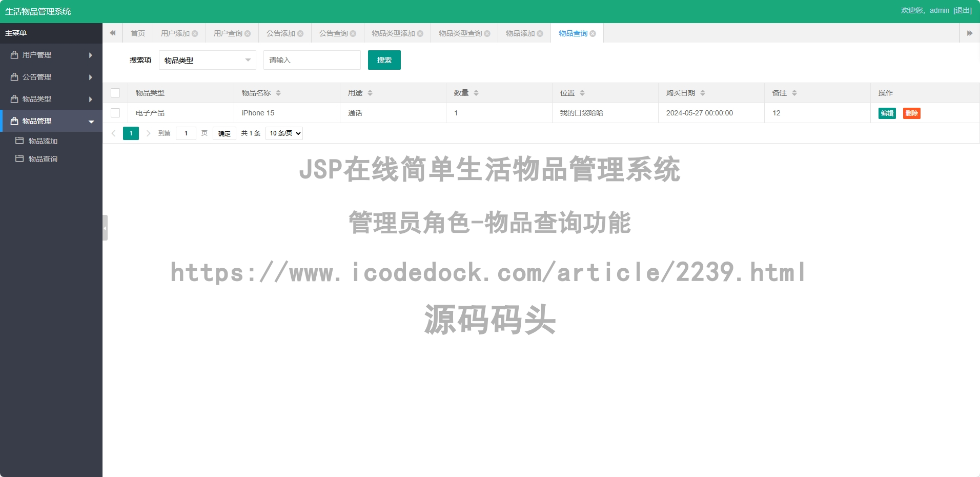Image resolution: width=980 pixels, height=477 pixels.
Task: Close the 公告查询 tab
Action: tap(353, 33)
